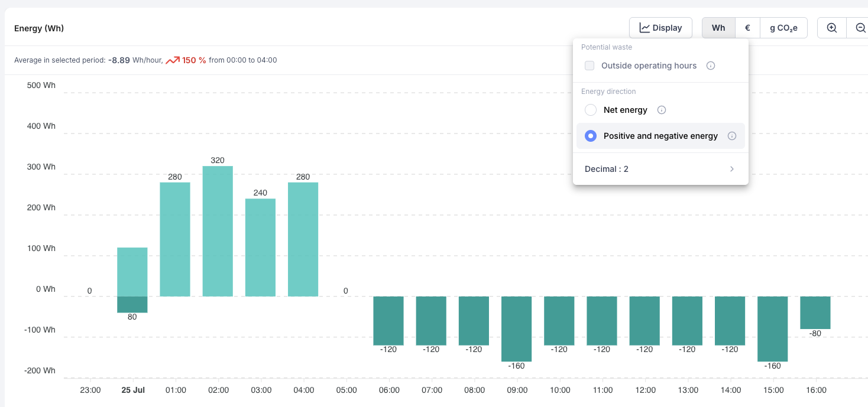
Task: Click the chevron arrow on Decimal row
Action: pos(732,169)
